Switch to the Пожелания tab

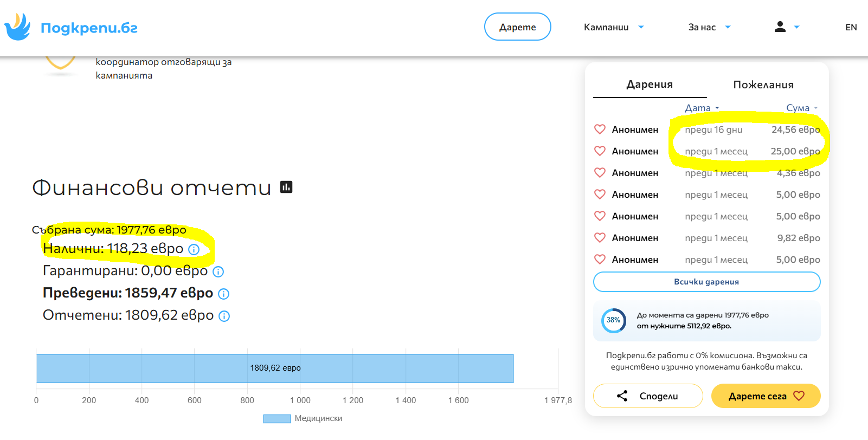pos(763,85)
